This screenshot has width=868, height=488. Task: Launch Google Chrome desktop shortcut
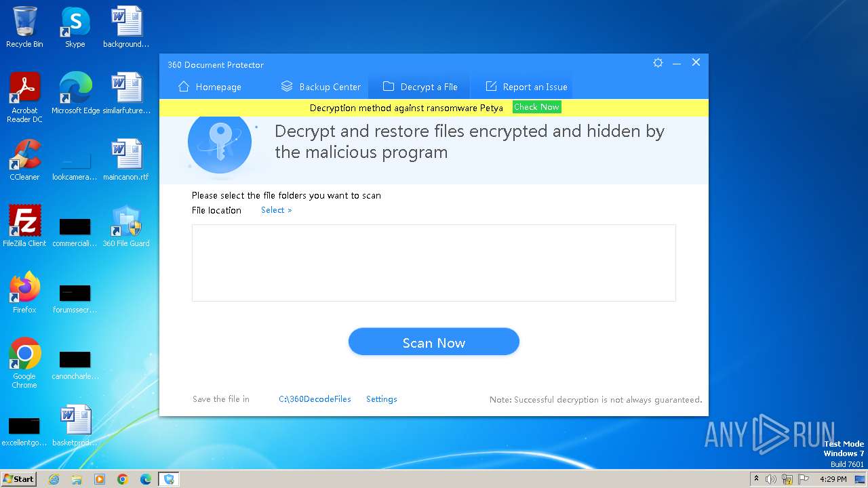24,364
